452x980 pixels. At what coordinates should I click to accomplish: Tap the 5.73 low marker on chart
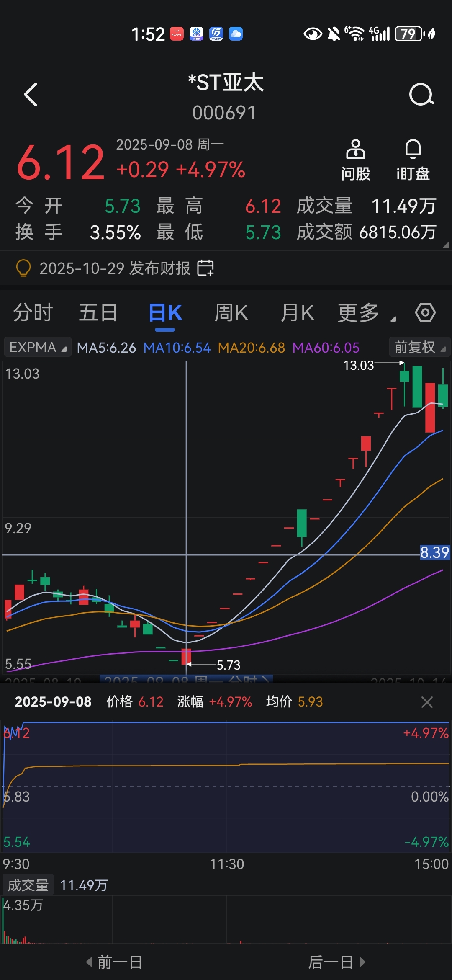(229, 665)
